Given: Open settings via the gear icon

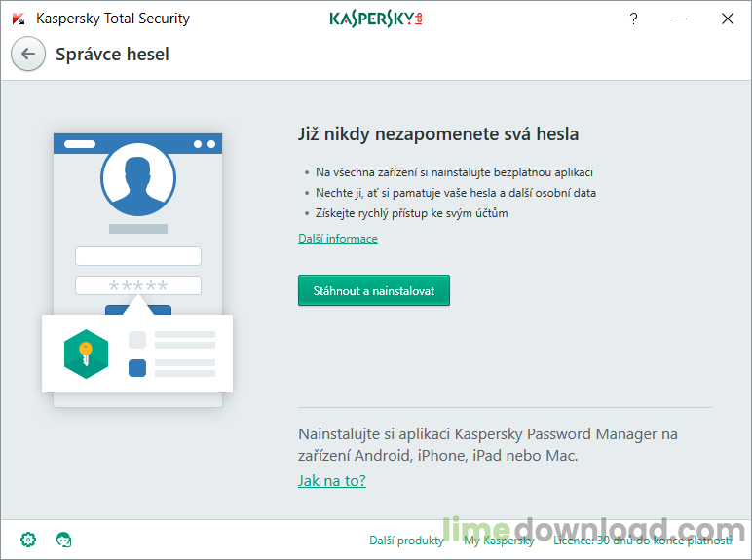Looking at the screenshot, I should coord(28,540).
